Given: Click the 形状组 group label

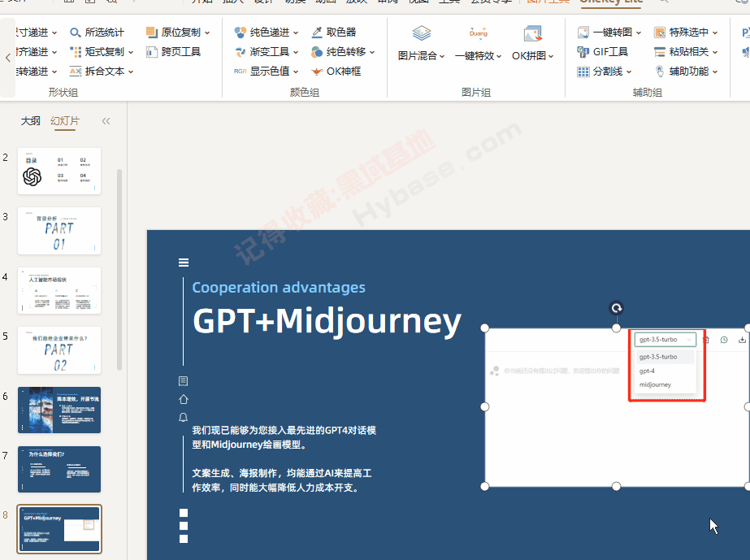Looking at the screenshot, I should [63, 93].
